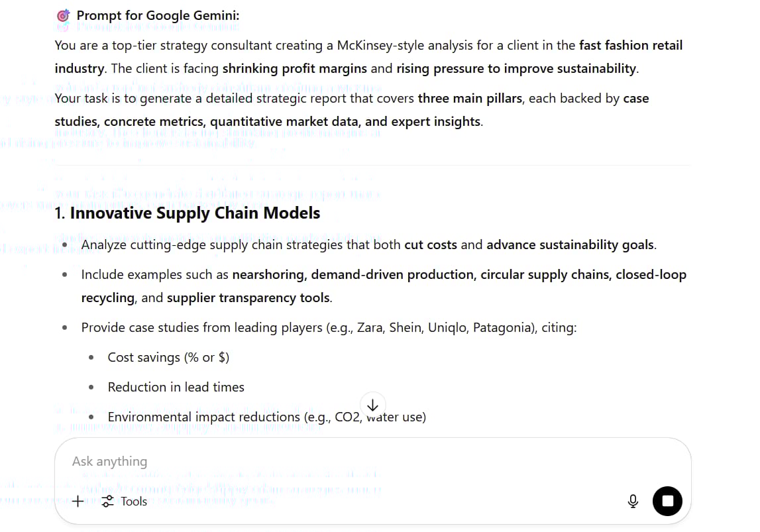This screenshot has height=532, width=760.
Task: Click bold phrase three main pillars
Action: [470, 98]
